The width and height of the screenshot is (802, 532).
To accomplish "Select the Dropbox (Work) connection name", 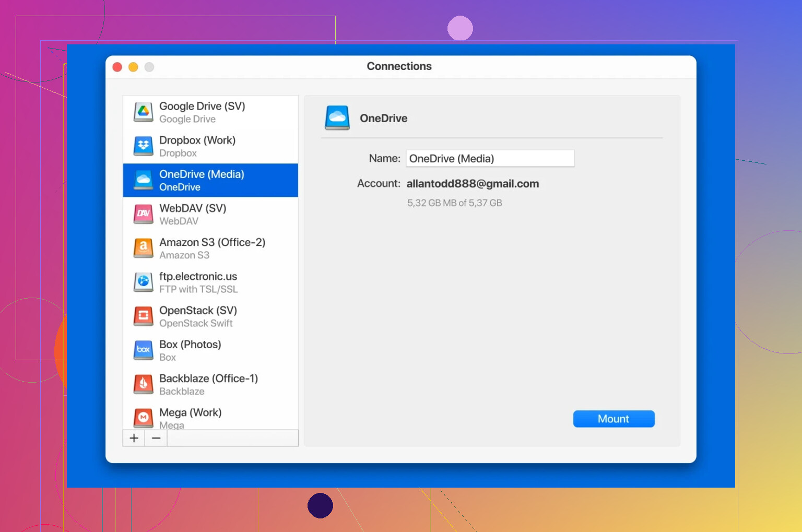I will coord(197,140).
